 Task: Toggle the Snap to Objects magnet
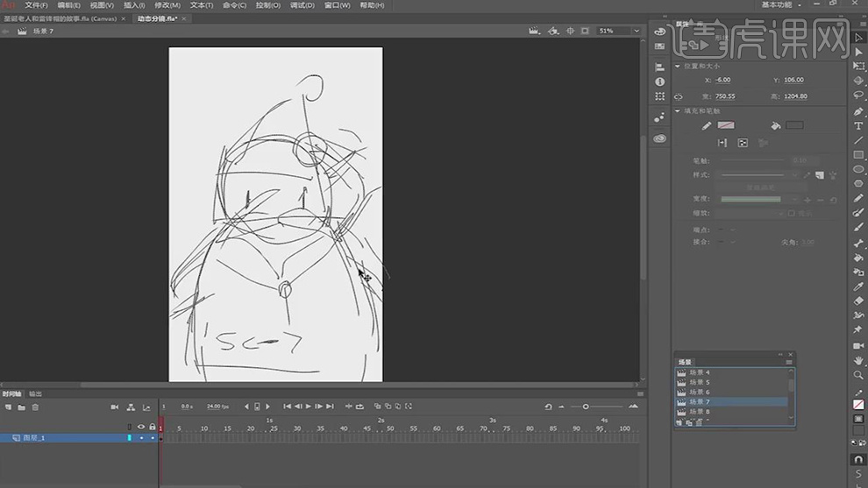[x=858, y=459]
